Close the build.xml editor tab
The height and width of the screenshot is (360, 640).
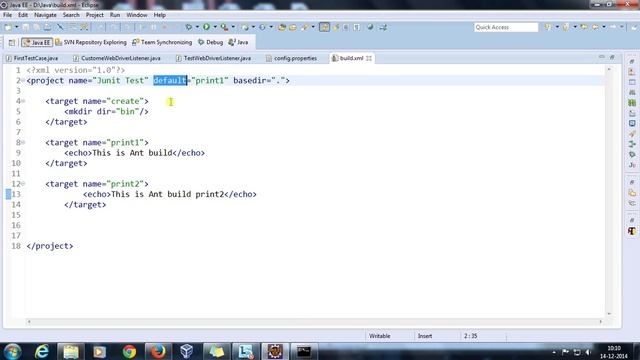point(369,58)
